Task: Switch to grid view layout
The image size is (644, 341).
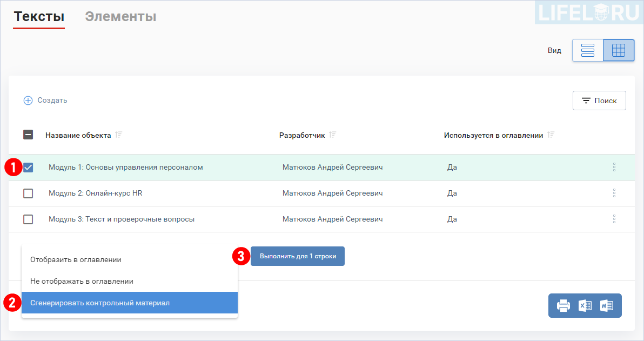Action: (619, 50)
